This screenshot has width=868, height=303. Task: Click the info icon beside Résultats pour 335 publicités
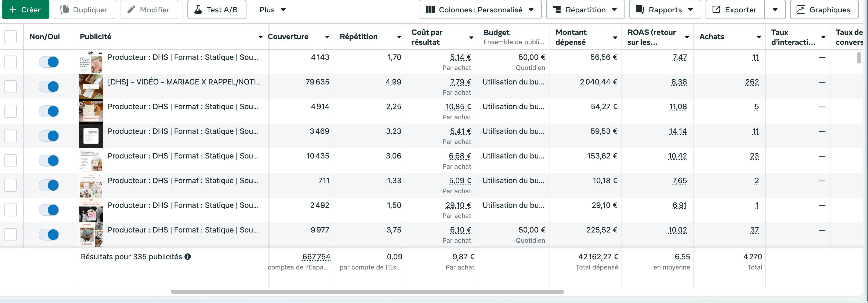pos(188,257)
